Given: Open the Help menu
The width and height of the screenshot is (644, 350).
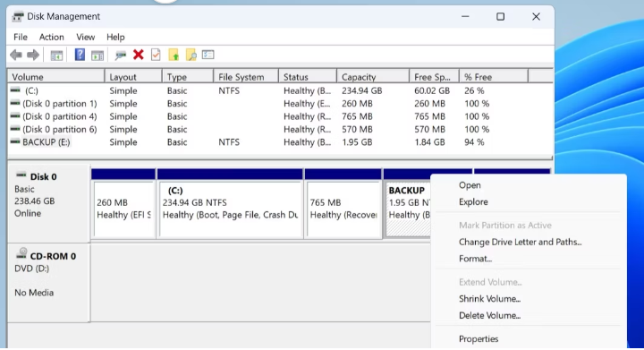Looking at the screenshot, I should coord(115,37).
